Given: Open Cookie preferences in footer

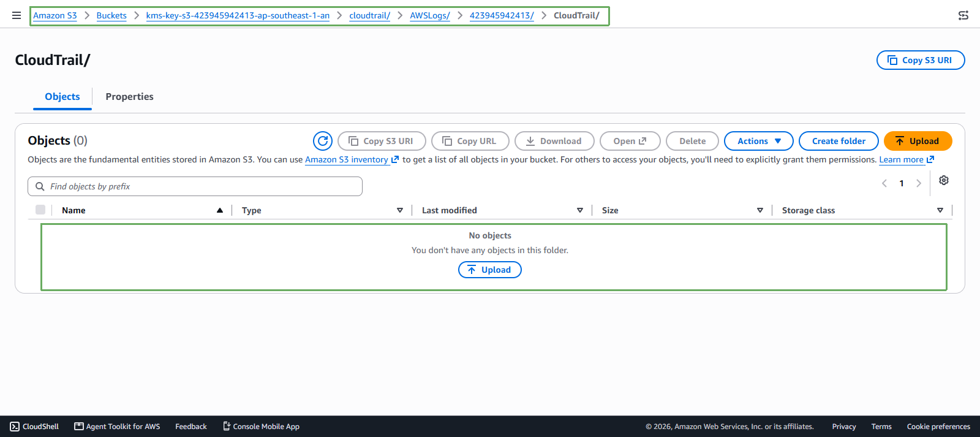Looking at the screenshot, I should pos(938,427).
